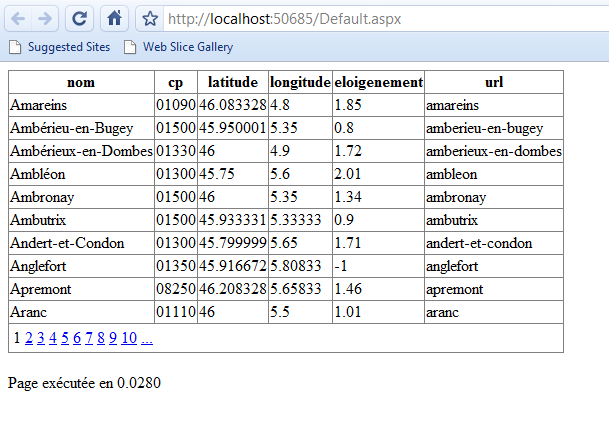Select the Ambutrix name cell
Image resolution: width=609 pixels, height=421 pixels.
coord(81,220)
